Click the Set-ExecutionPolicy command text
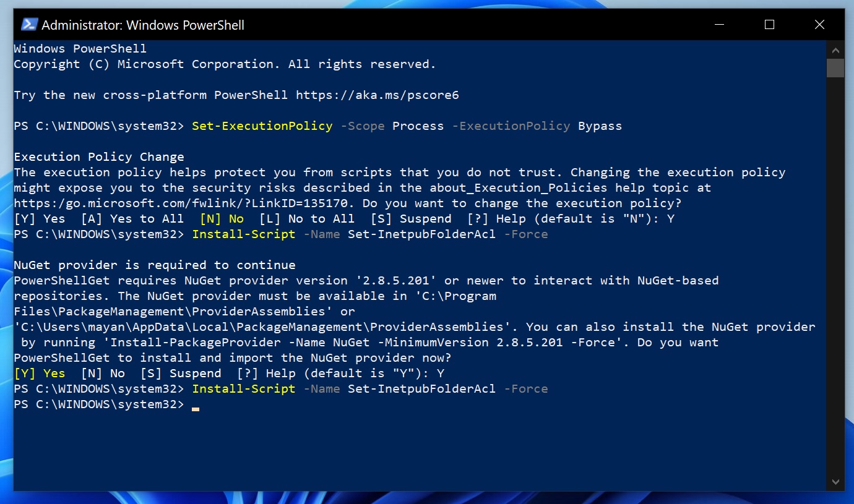The height and width of the screenshot is (504, 854). 262,126
